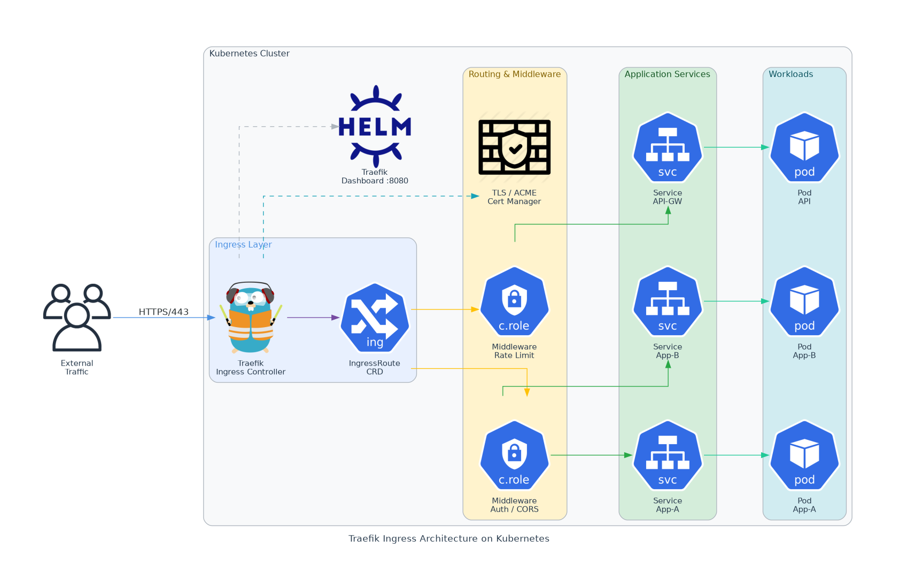The width and height of the screenshot is (899, 588).
Task: Click the Pod App-B caption
Action: [804, 351]
